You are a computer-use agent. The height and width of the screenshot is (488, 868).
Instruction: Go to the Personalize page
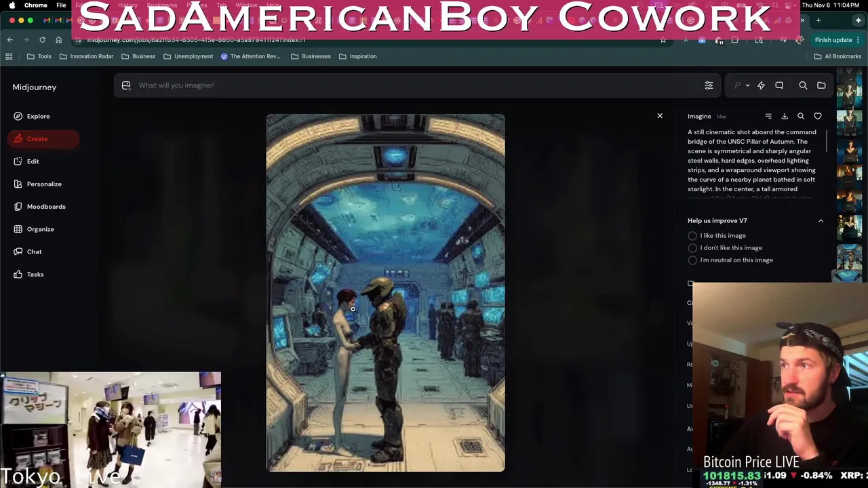coord(37,184)
